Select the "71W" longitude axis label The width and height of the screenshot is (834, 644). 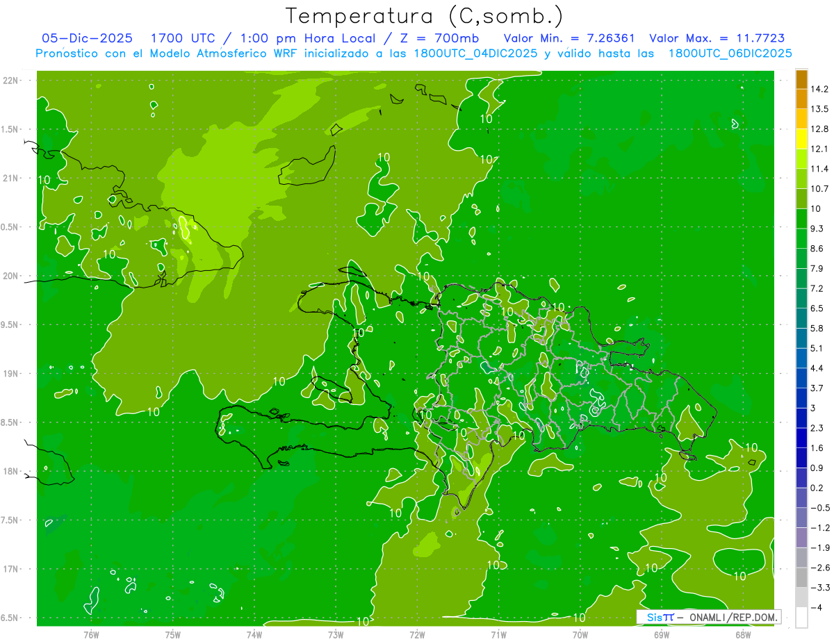(498, 634)
